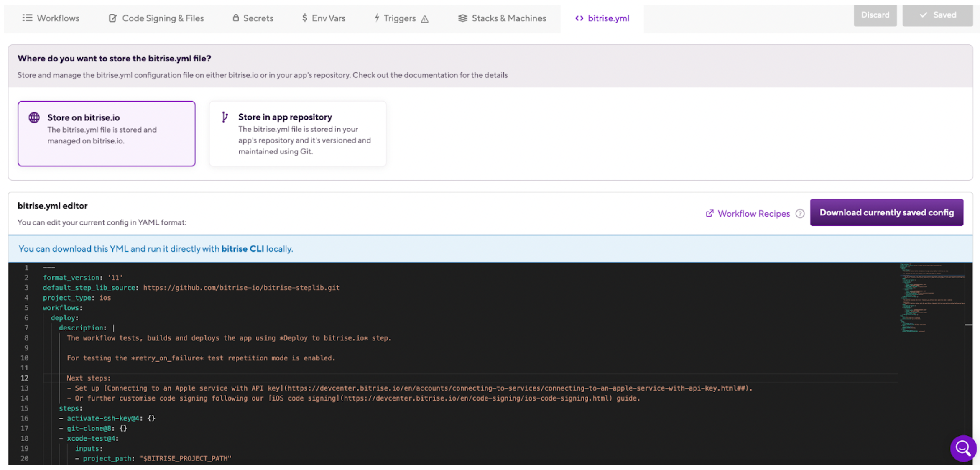Click the external link icon beside Workflow Recipes
Image resolution: width=980 pixels, height=470 pixels.
[709, 213]
